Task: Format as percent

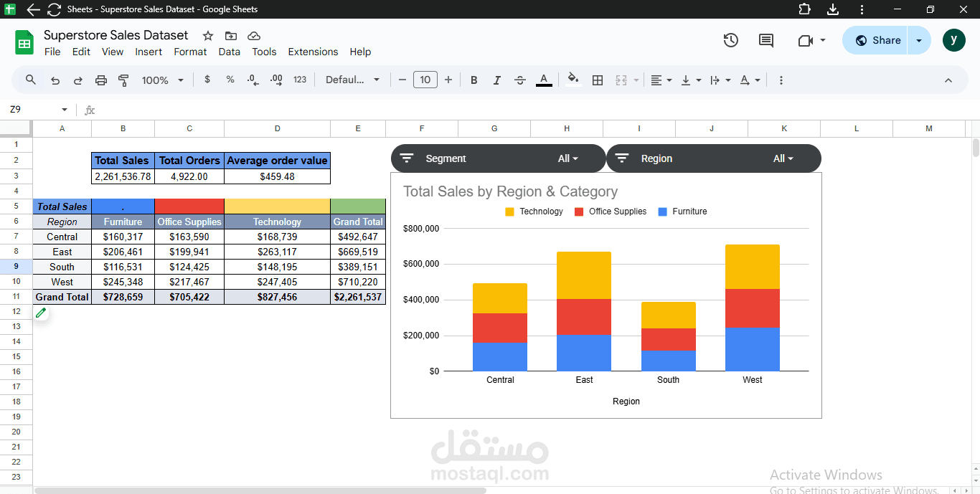Action: pos(230,80)
